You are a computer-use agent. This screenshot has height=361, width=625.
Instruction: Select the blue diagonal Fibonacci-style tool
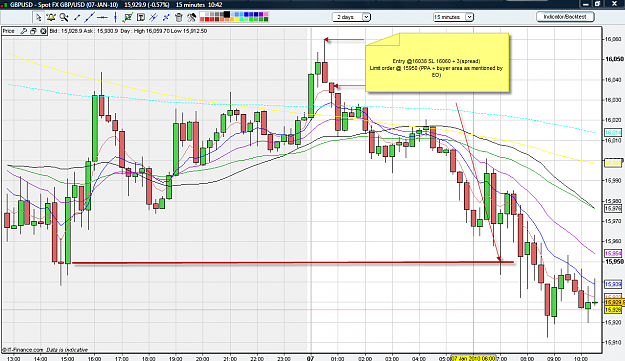tap(166, 17)
